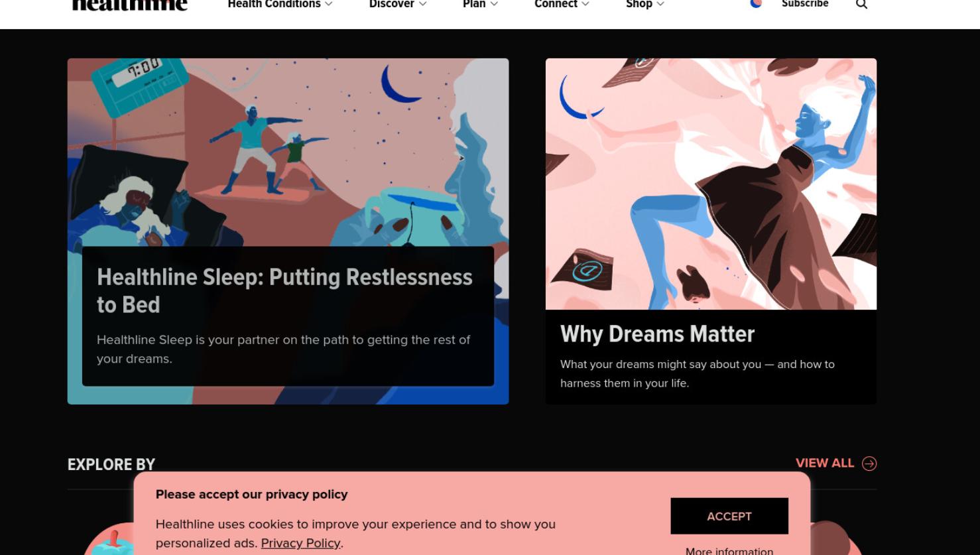This screenshot has height=555, width=980.
Task: Open the Discover dropdown
Action: pyautogui.click(x=398, y=4)
